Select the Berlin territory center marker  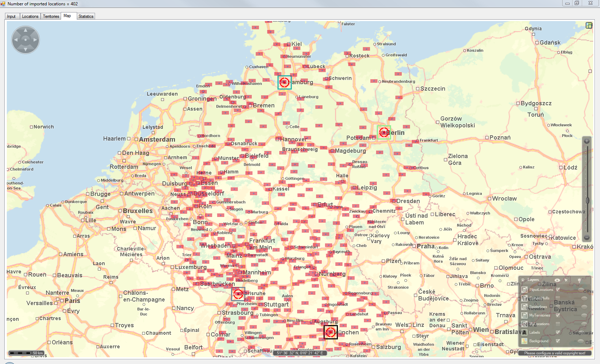[x=384, y=132]
